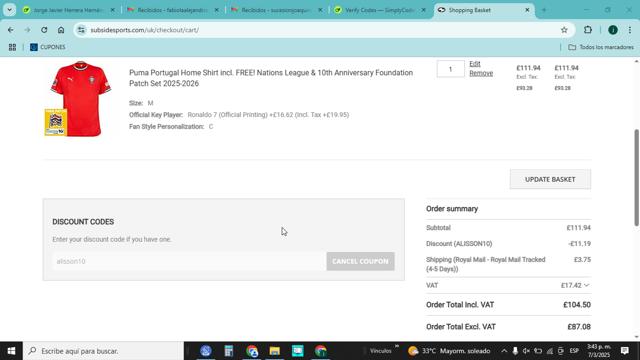The image size is (640, 360).
Task: Open a new browser tab
Action: [544, 10]
